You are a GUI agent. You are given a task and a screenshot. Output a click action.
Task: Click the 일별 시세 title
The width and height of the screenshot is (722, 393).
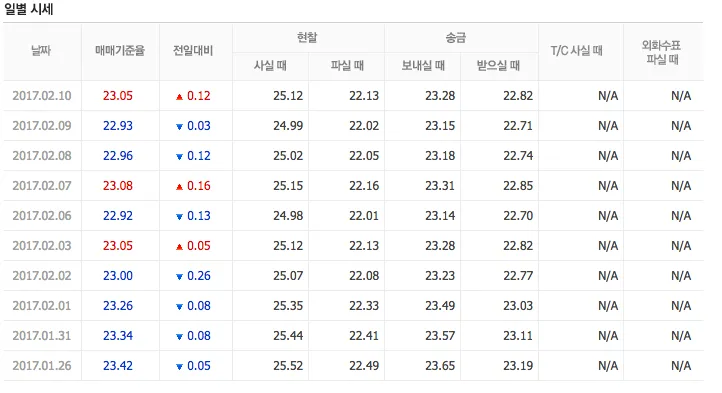[29, 9]
